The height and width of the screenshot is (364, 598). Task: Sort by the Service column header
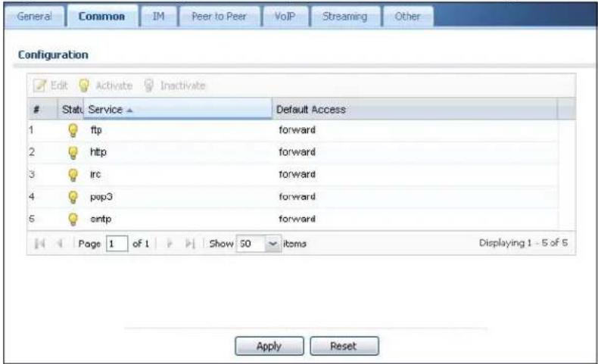[x=178, y=110]
